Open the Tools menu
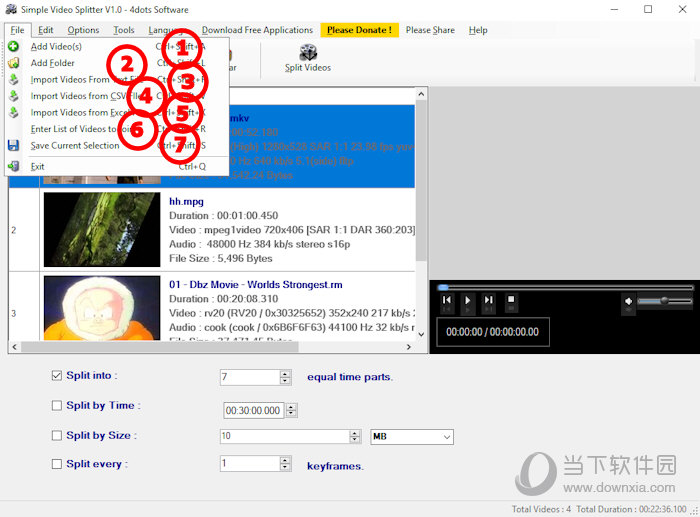This screenshot has height=517, width=700. click(124, 30)
